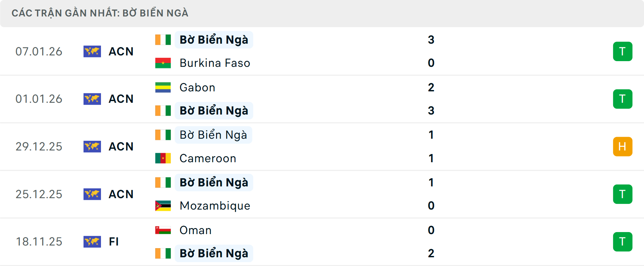Click the Gabon flag icon

coord(163,87)
